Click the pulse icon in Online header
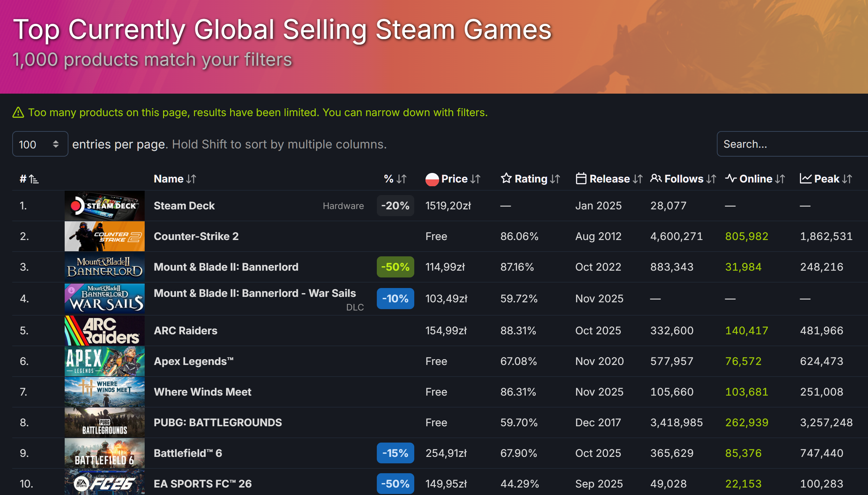Viewport: 868px width, 495px height. pos(730,178)
